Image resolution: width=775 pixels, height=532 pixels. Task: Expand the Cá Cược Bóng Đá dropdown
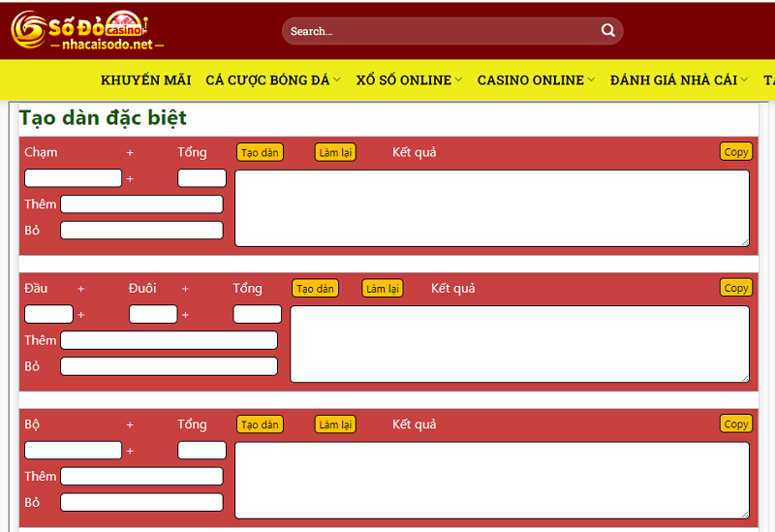(x=337, y=80)
